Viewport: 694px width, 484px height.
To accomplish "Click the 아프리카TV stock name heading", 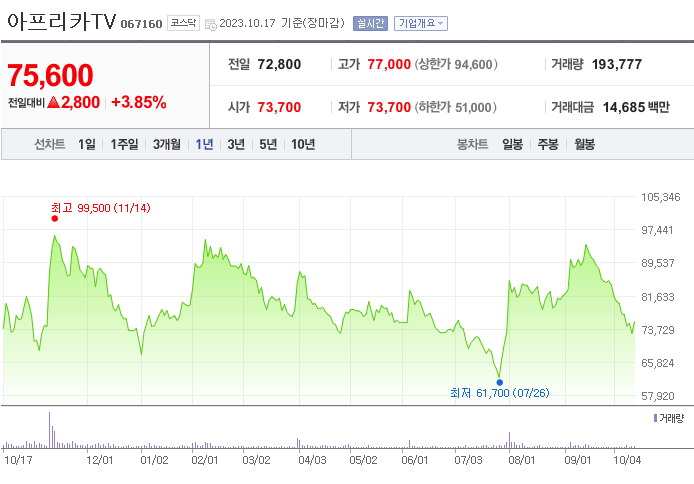I will [x=62, y=22].
